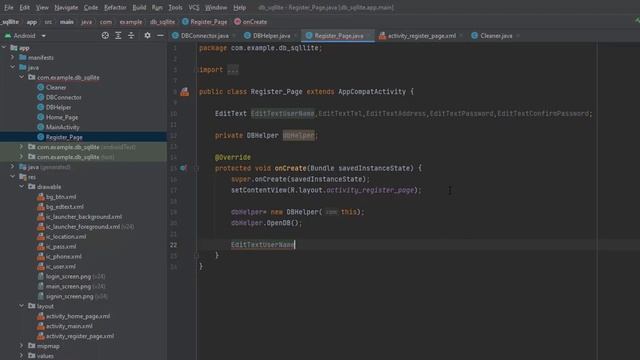Open the VCS menu

click(194, 7)
